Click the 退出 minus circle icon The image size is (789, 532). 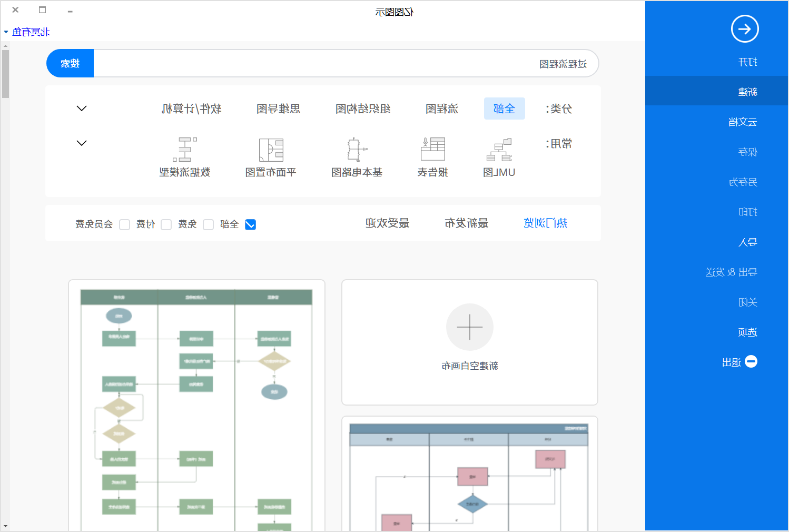(x=752, y=362)
